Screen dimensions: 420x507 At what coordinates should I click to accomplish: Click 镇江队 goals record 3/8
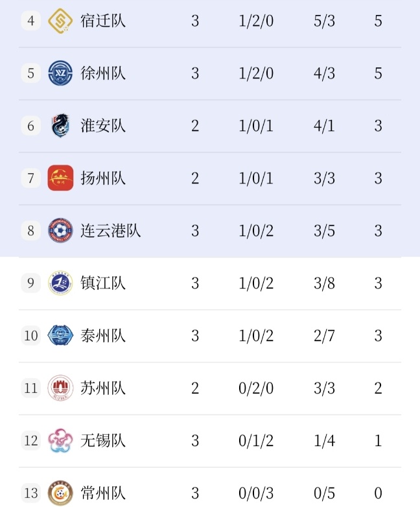point(324,283)
